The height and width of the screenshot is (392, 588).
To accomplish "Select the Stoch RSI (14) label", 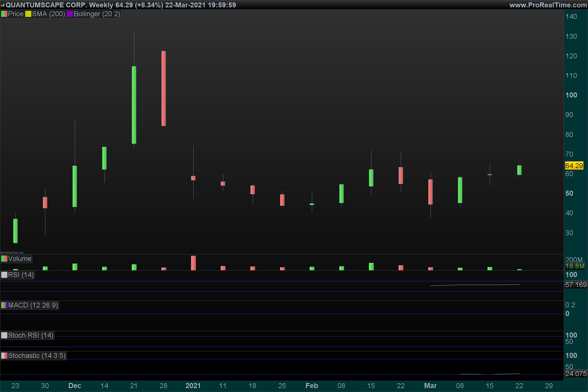I will tap(30, 335).
